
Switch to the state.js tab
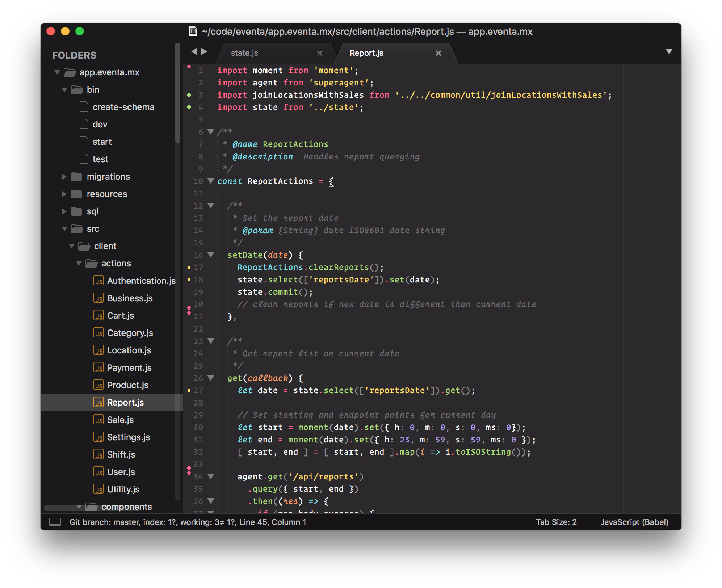[x=245, y=52]
